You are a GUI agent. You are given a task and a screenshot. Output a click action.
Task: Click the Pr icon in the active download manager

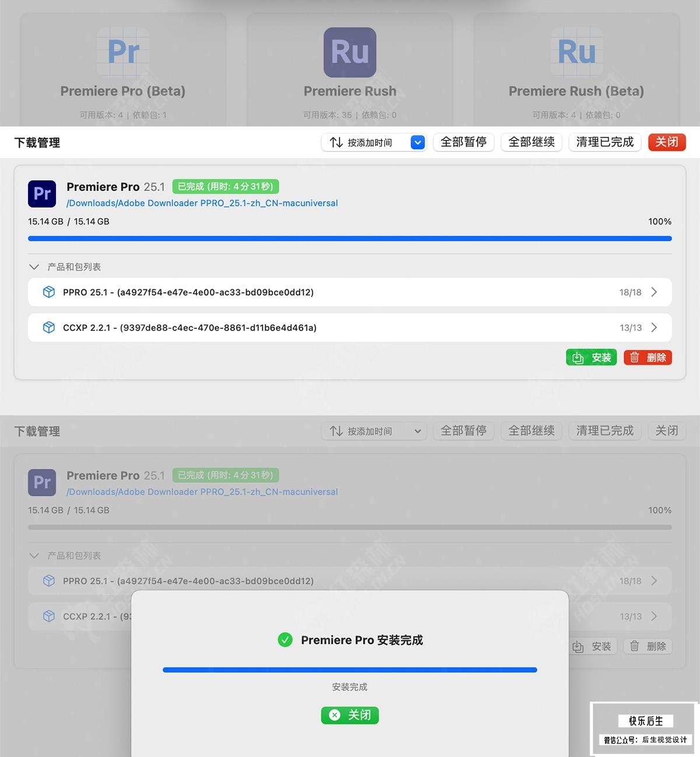pyautogui.click(x=42, y=194)
